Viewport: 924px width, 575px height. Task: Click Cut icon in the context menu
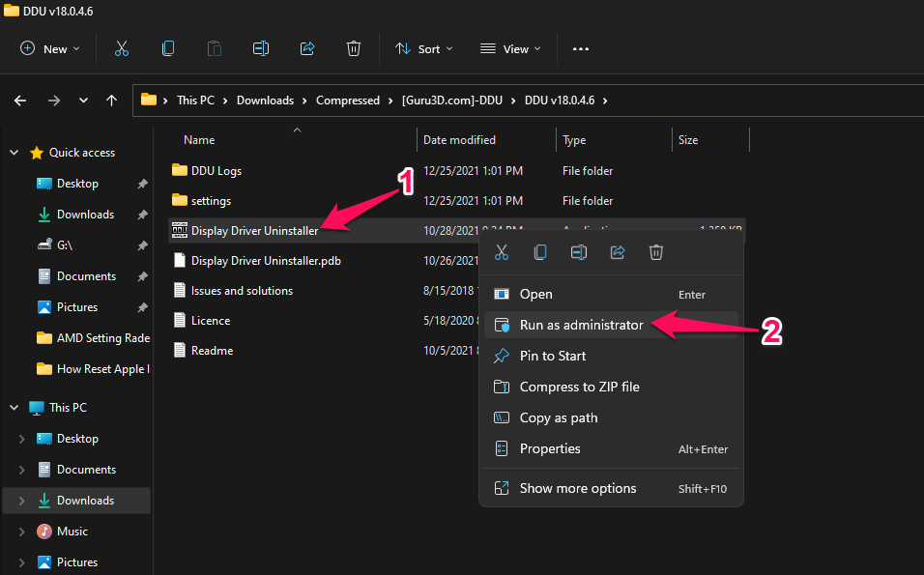[502, 253]
